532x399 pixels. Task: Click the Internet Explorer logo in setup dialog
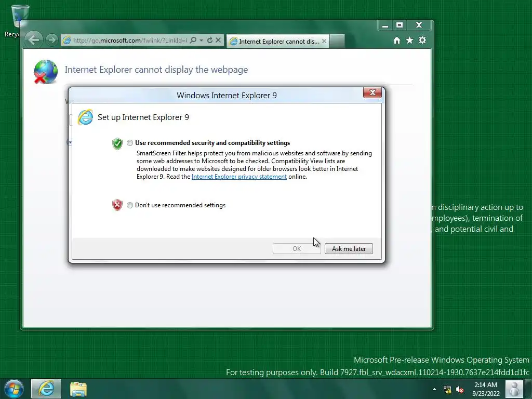click(85, 117)
